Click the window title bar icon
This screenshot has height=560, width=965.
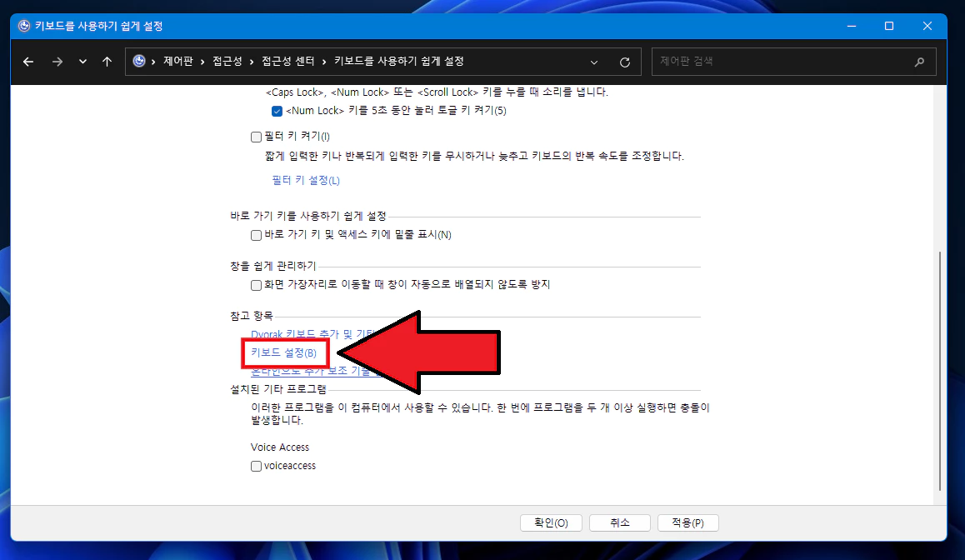(24, 26)
